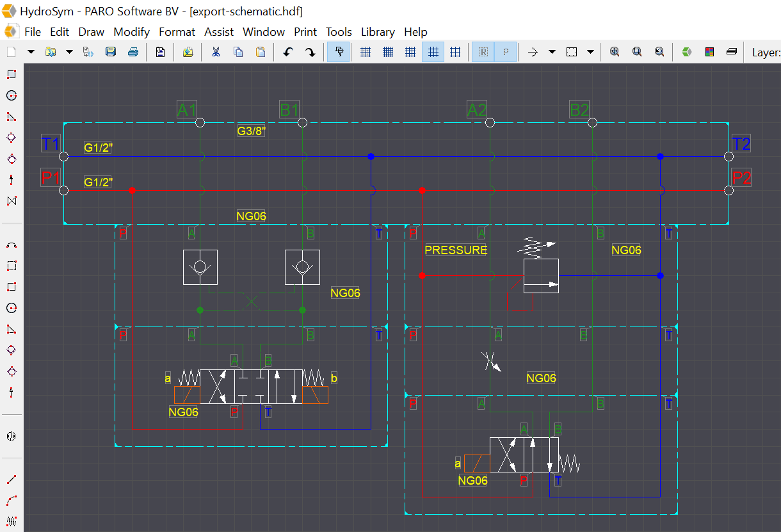Screen dimensions: 781x532
Task: Click the Redo arrow icon
Action: (x=310, y=52)
